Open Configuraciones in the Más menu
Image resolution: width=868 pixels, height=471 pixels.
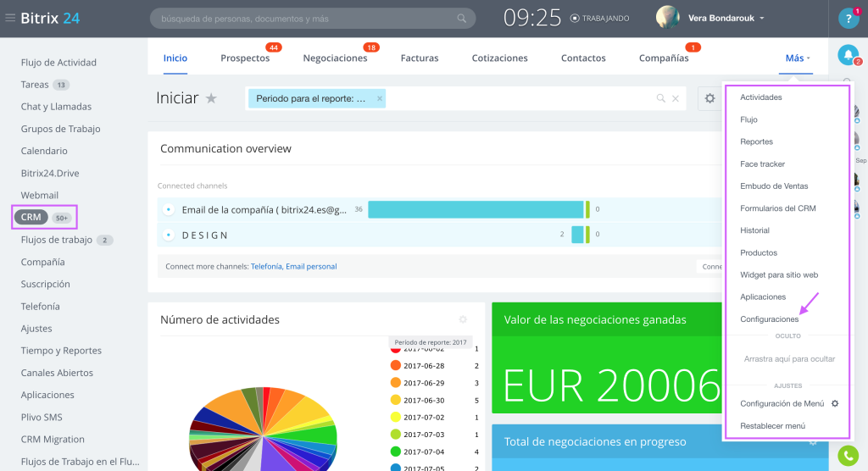769,319
